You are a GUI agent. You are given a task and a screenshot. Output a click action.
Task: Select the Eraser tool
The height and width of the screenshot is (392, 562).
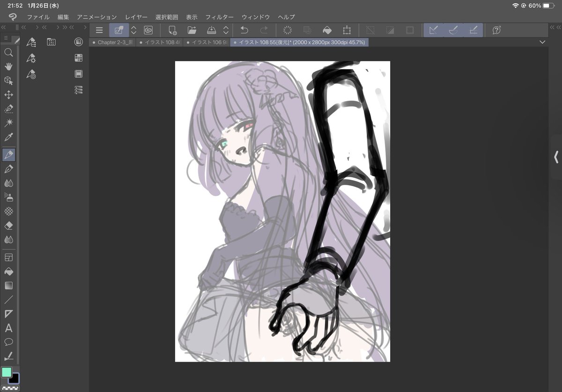coord(8,225)
